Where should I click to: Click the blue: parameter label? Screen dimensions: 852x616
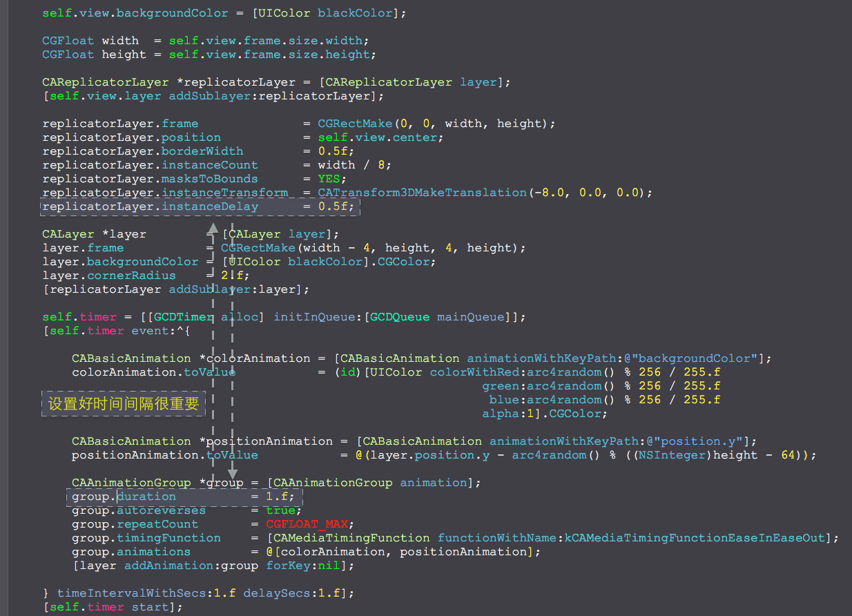pyautogui.click(x=508, y=400)
